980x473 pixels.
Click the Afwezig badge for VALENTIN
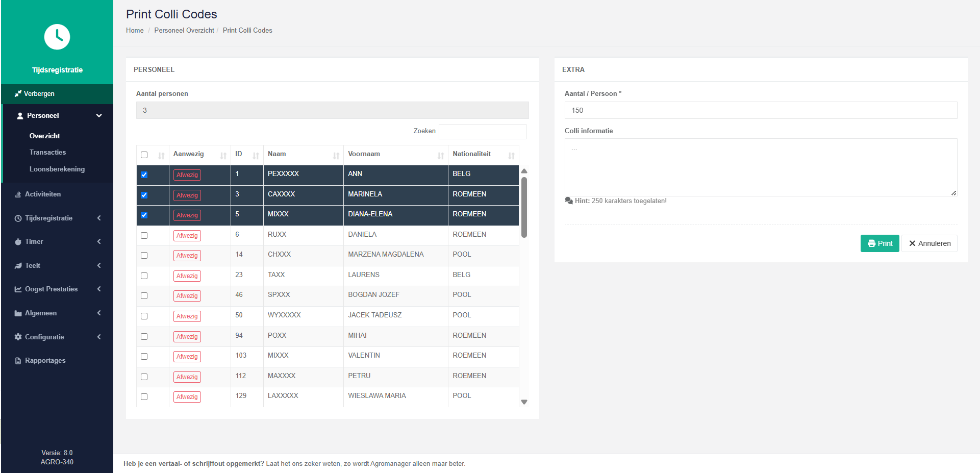[187, 357]
